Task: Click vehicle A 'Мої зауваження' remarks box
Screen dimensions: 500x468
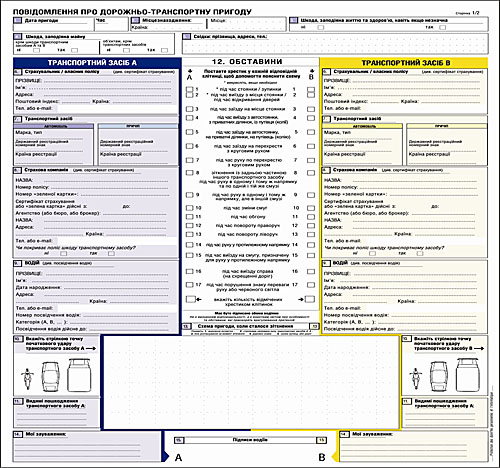Action: [x=87, y=446]
